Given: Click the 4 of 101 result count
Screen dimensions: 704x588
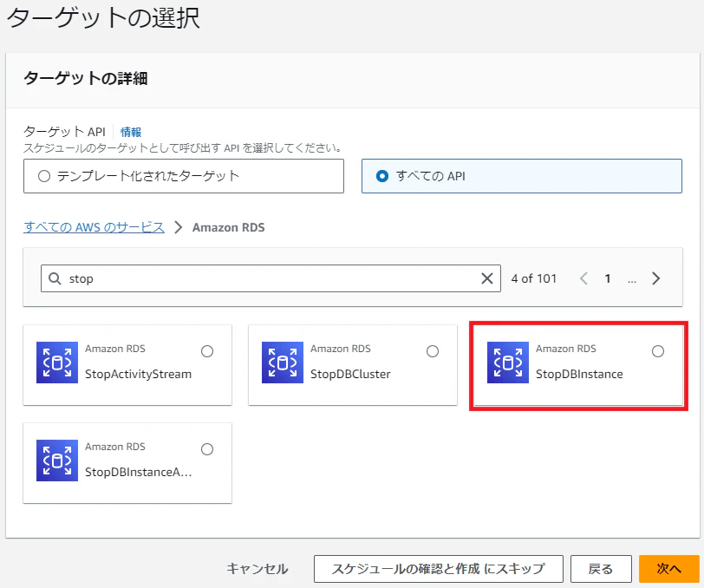Looking at the screenshot, I should pos(533,278).
